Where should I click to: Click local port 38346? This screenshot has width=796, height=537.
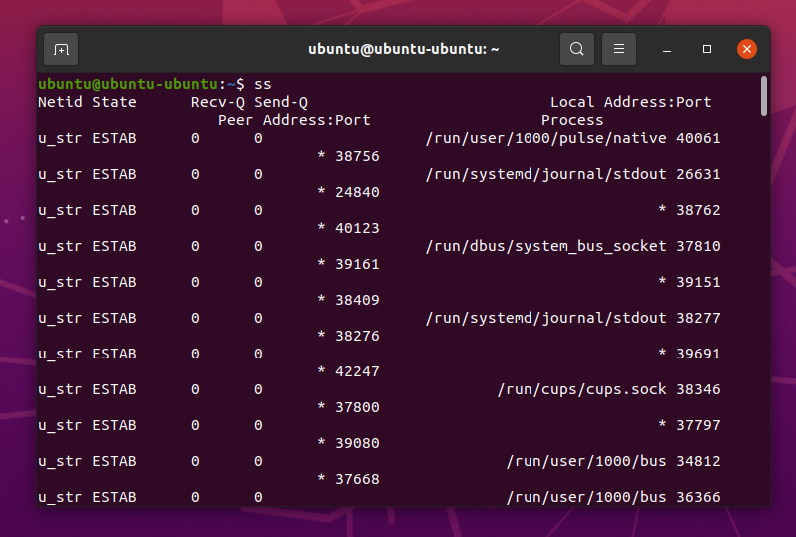click(698, 389)
